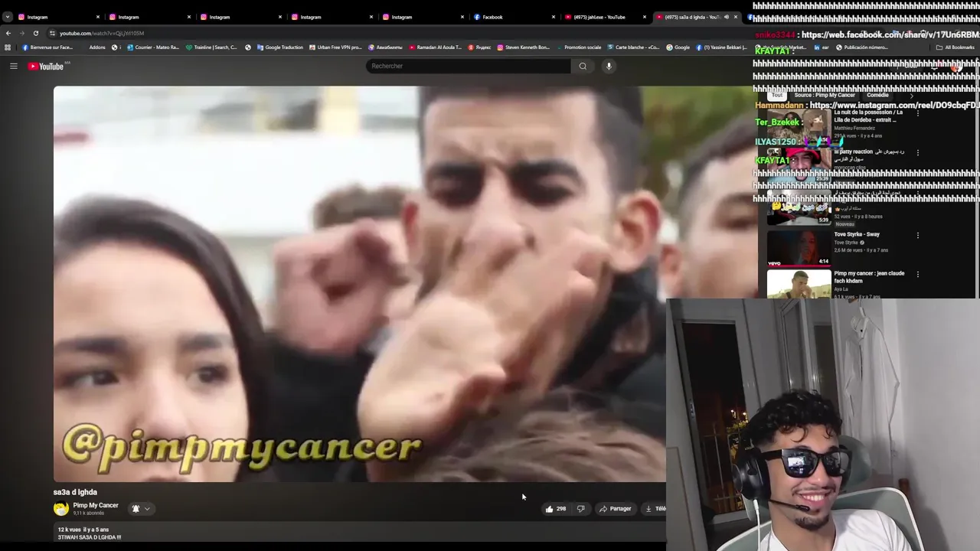This screenshot has width=980, height=551.
Task: Open more options for lil patty reaction video
Action: click(x=917, y=152)
